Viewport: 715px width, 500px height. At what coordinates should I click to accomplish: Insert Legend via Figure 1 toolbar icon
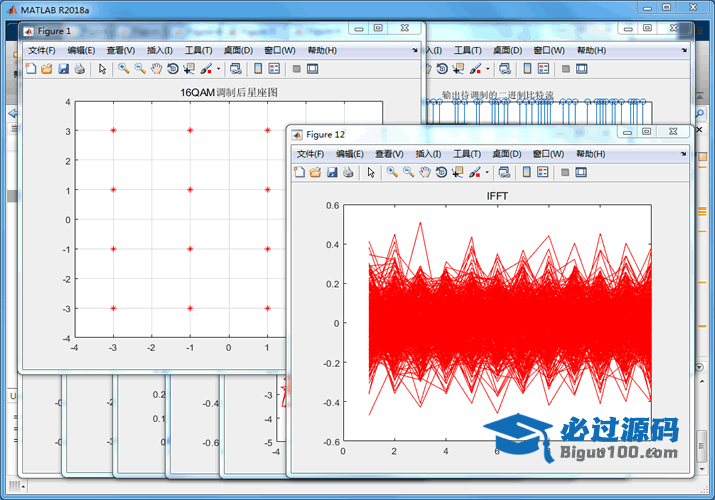(274, 69)
